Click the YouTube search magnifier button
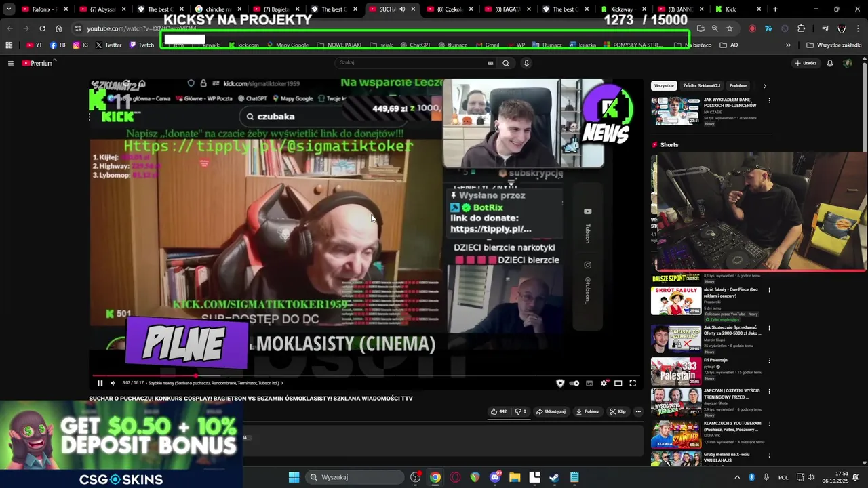Screen dimensions: 868x488 [x=505, y=63]
